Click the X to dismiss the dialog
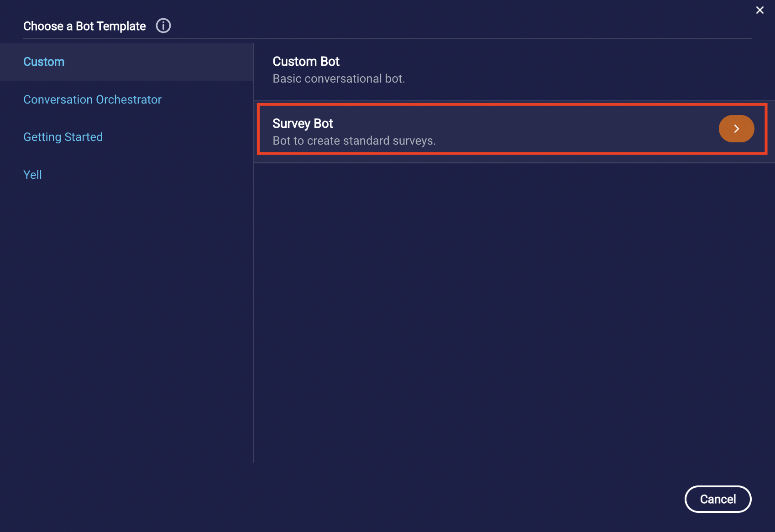775x532 pixels. tap(759, 10)
